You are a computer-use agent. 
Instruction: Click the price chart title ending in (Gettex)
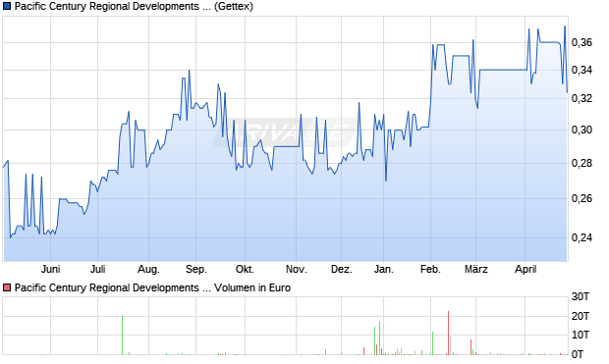pyautogui.click(x=134, y=6)
